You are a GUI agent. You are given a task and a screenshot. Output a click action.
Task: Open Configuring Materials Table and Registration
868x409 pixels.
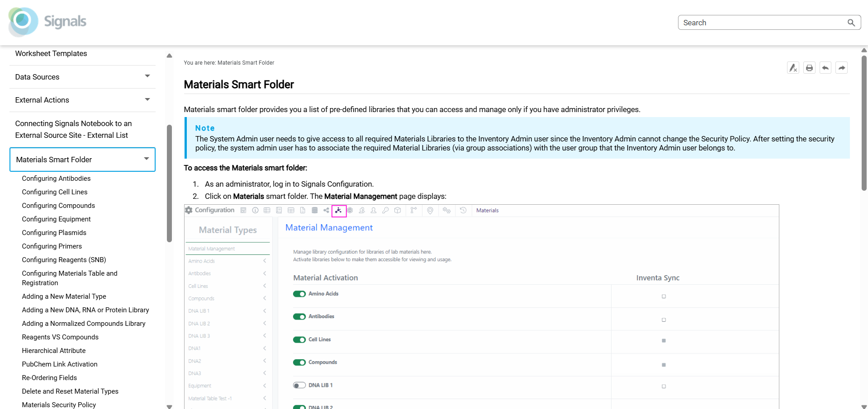coord(70,278)
